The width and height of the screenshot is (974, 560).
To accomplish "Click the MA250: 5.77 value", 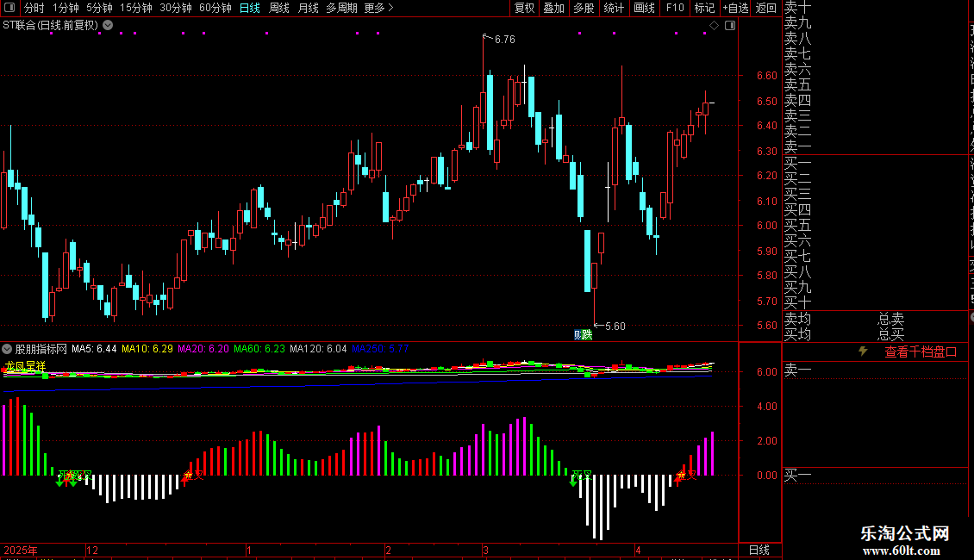I will tap(380, 349).
